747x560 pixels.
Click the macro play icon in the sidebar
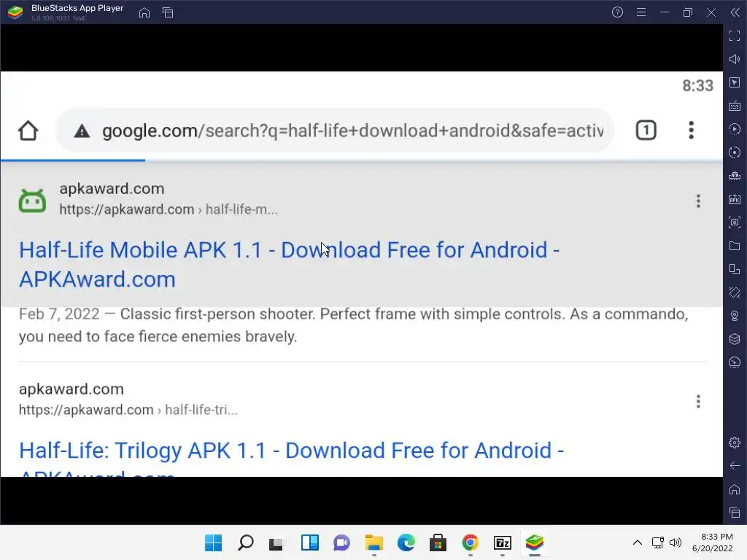[735, 129]
